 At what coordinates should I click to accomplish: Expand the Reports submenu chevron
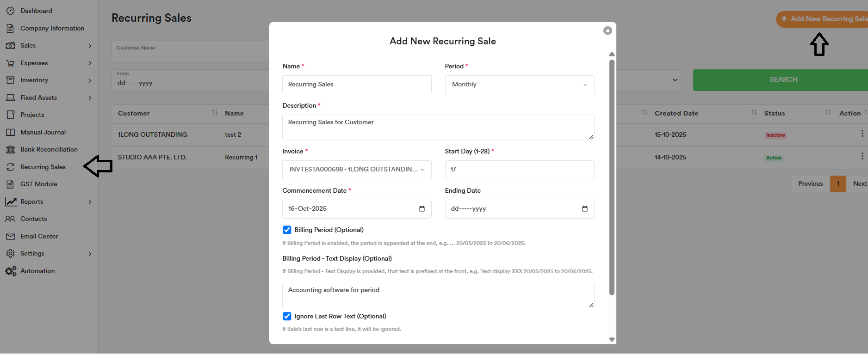point(90,202)
